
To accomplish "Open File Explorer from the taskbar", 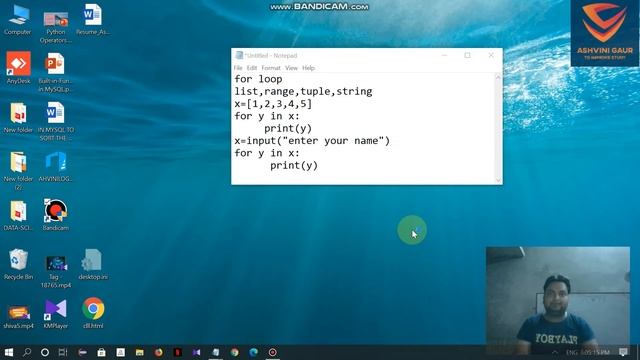I will (140, 352).
